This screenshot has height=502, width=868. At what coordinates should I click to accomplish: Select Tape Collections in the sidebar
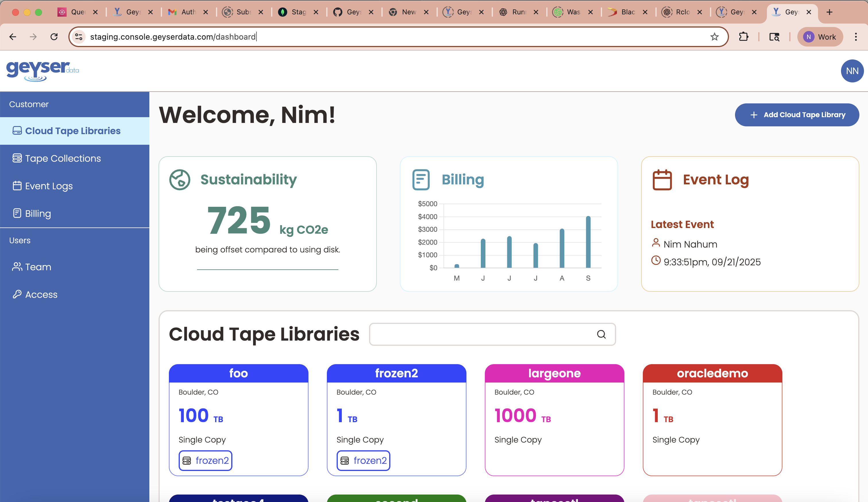click(62, 158)
